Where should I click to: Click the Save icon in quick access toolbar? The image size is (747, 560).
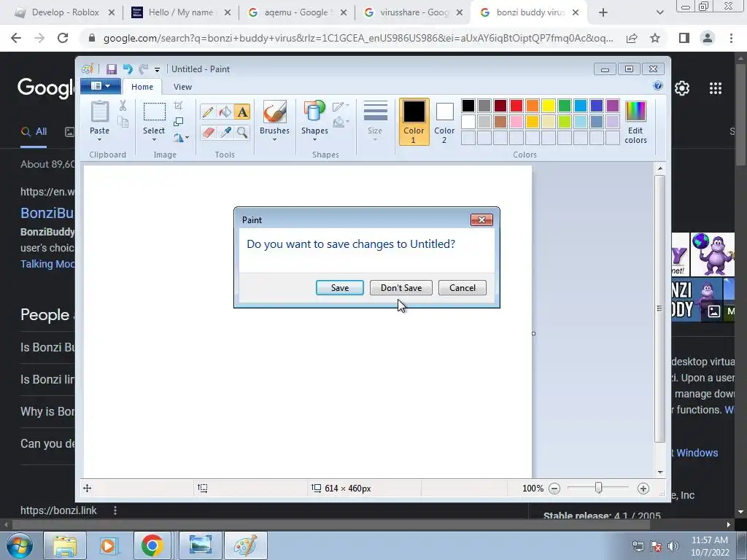tap(112, 69)
